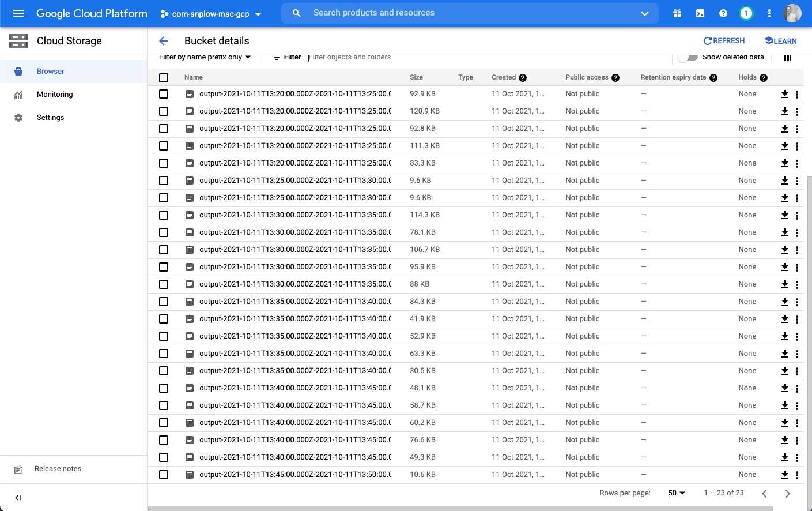Viewport: 812px width, 511px height.
Task: Go back using the arrow beside Bucket details
Action: 164,41
